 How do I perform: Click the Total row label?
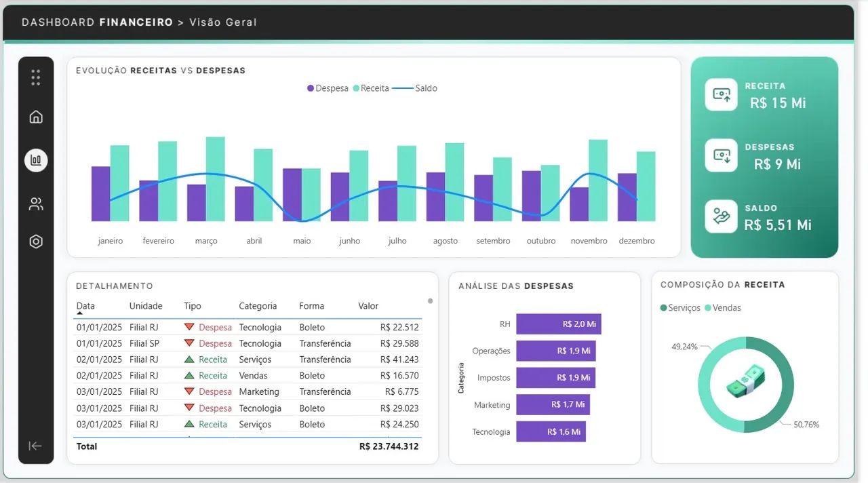[x=87, y=446]
